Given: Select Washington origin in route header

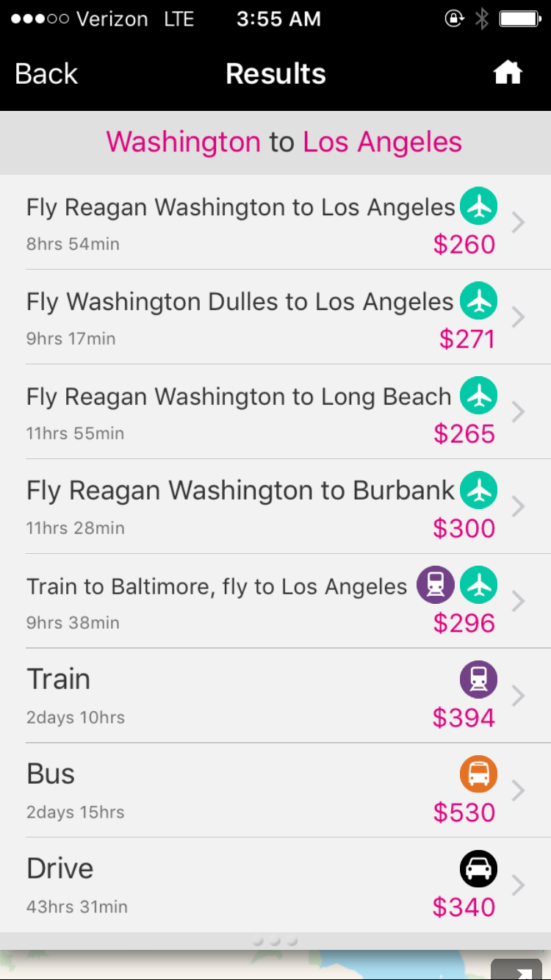Looking at the screenshot, I should [184, 142].
